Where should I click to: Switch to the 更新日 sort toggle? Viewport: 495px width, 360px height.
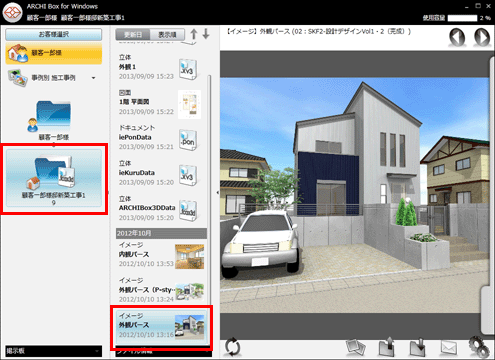[x=133, y=35]
